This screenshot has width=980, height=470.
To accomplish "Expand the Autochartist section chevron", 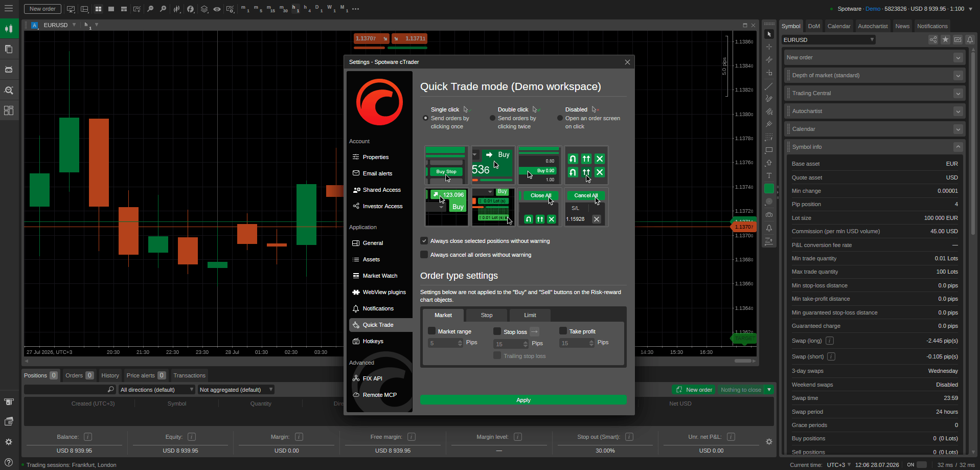I will (x=958, y=111).
